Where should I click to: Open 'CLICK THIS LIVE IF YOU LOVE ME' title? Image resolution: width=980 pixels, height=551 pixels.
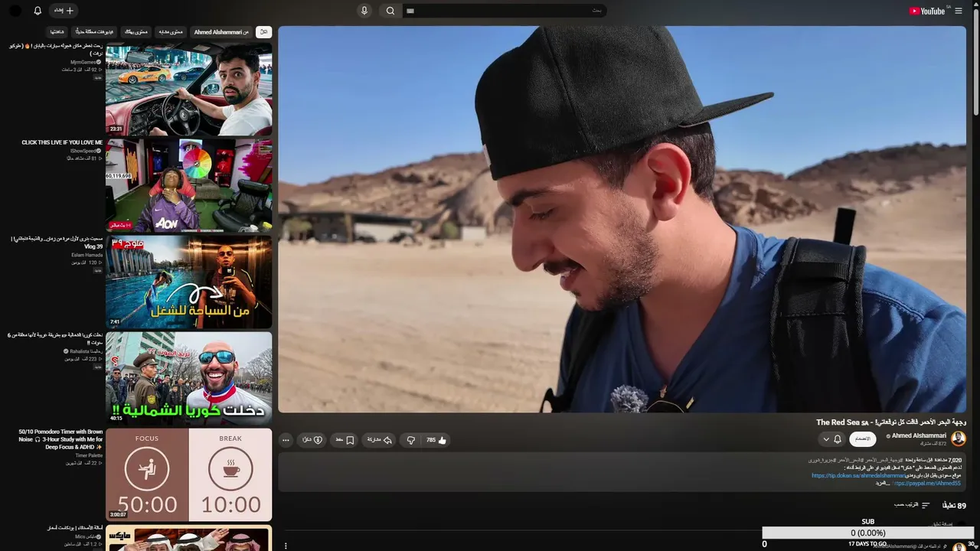point(62,142)
